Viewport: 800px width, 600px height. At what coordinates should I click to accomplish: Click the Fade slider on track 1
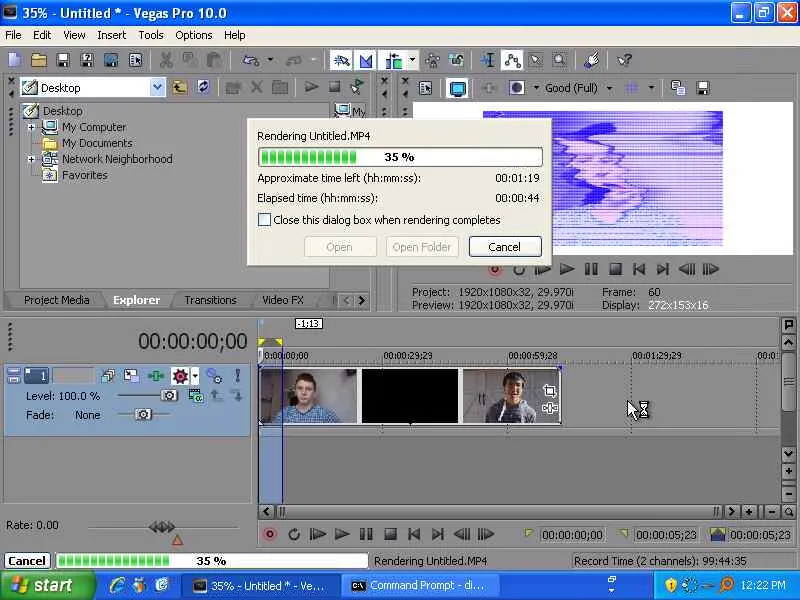coord(143,414)
